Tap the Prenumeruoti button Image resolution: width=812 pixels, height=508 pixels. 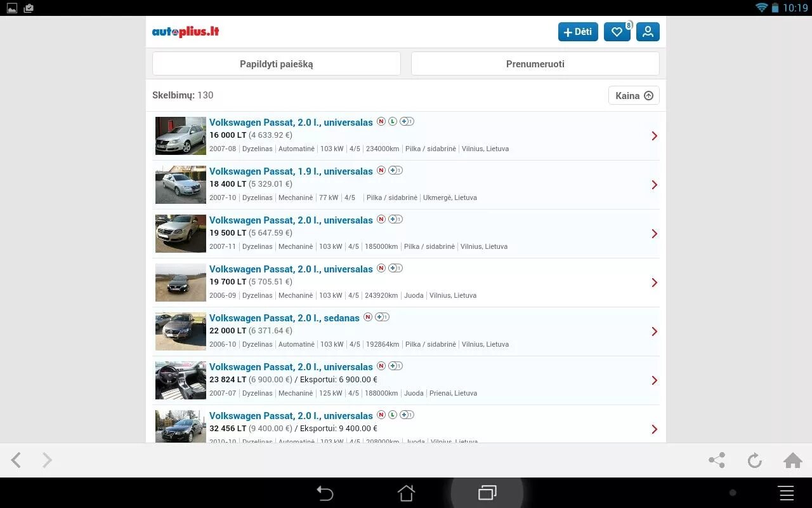tap(535, 63)
